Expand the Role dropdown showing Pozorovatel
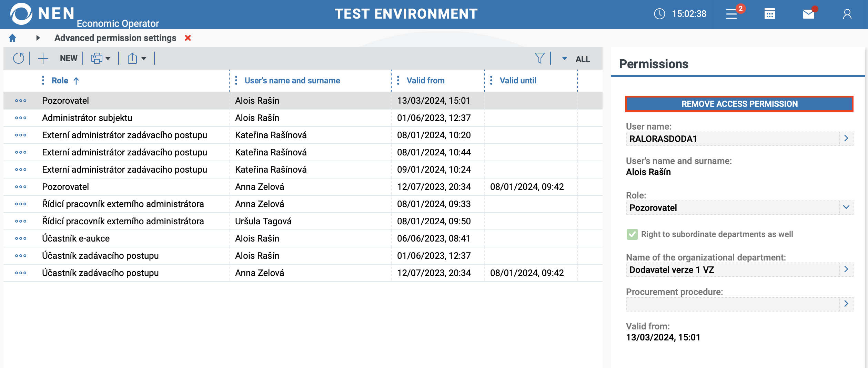Image resolution: width=868 pixels, height=368 pixels. tap(846, 207)
